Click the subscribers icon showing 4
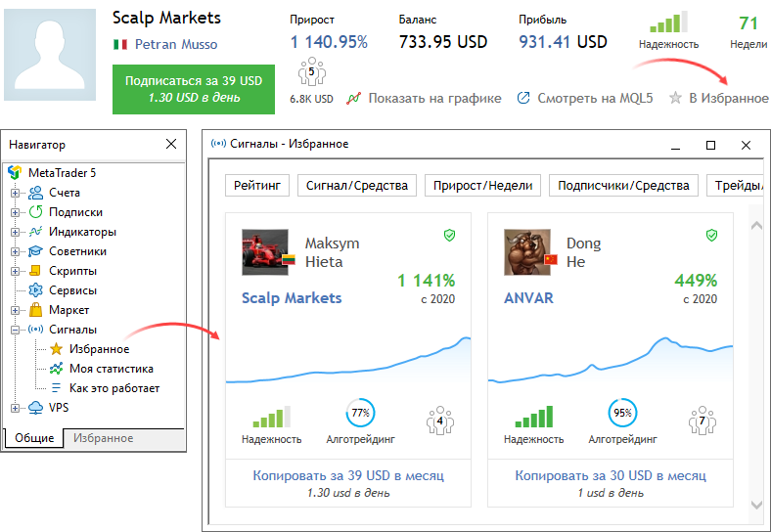The image size is (771, 532). coord(440,420)
